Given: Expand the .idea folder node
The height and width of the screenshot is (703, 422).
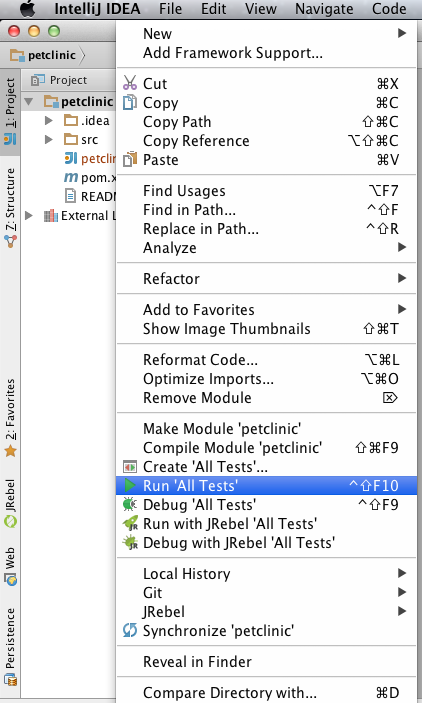Looking at the screenshot, I should (x=48, y=120).
